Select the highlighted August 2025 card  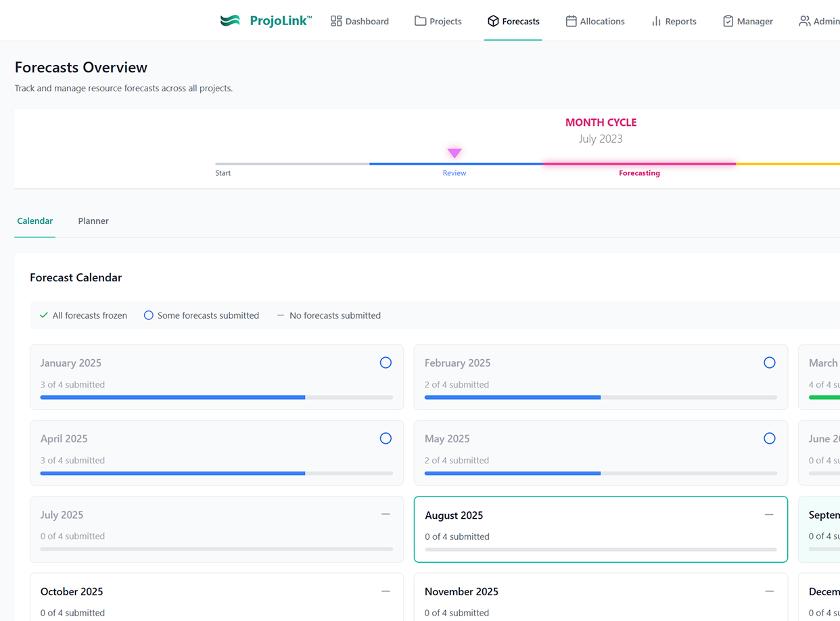tap(601, 529)
